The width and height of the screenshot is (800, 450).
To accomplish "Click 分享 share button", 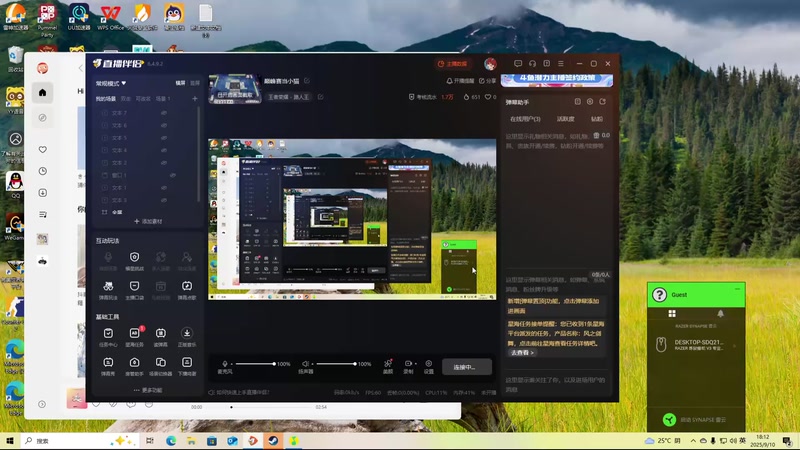I will coord(487,81).
